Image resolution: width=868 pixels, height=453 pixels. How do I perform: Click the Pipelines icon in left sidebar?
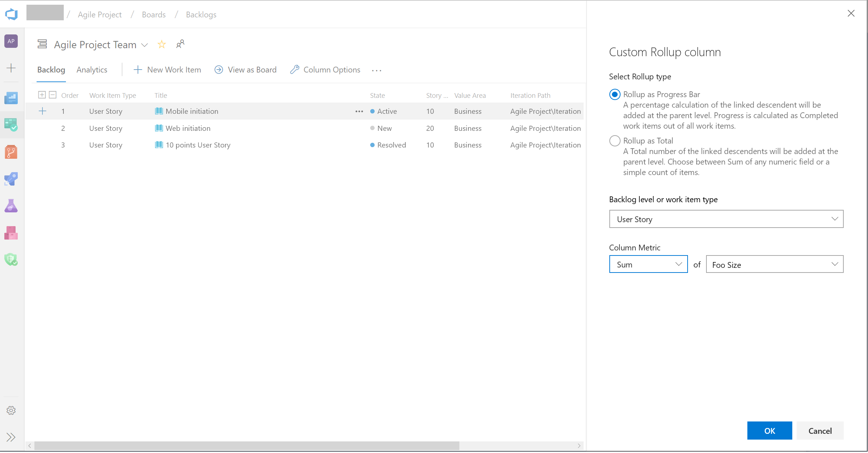coord(12,179)
